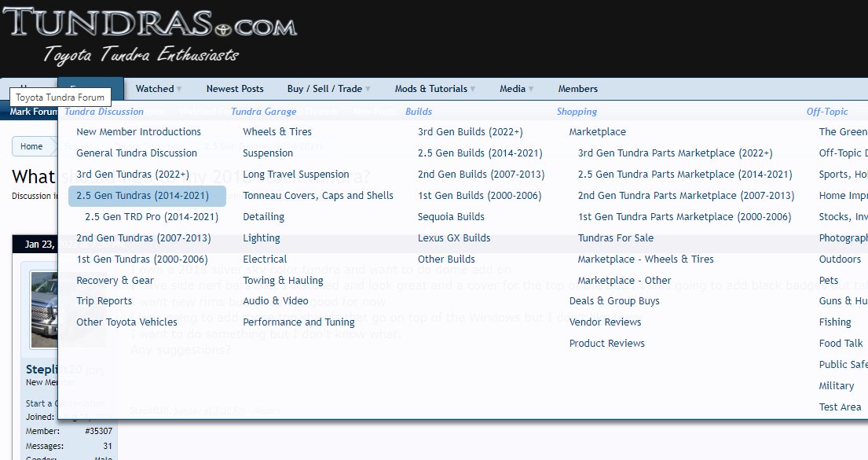Open Performance and Tuning forum
Image resolution: width=868 pixels, height=460 pixels.
(x=299, y=322)
